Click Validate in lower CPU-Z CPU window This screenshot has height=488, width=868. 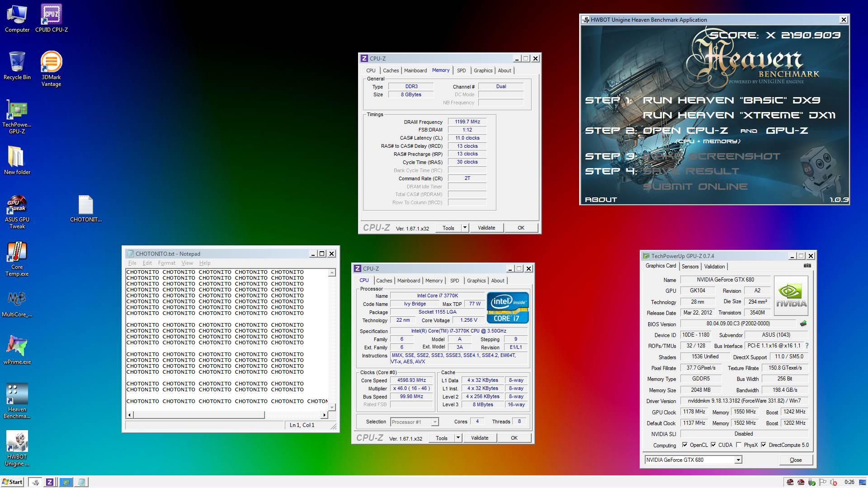pos(480,438)
